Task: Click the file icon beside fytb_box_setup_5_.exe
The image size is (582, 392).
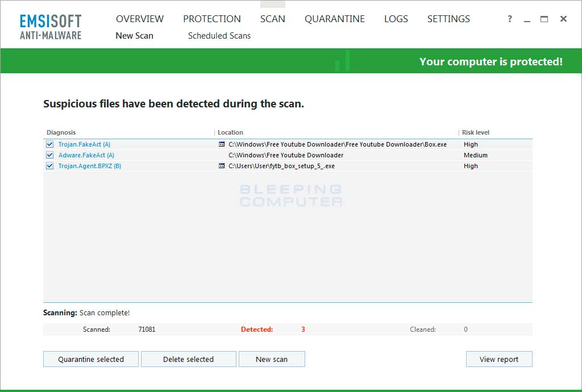Action: pos(221,166)
